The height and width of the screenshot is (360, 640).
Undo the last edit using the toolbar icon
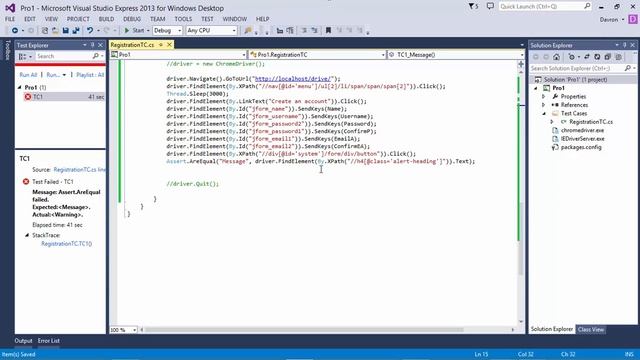pyautogui.click(x=90, y=31)
